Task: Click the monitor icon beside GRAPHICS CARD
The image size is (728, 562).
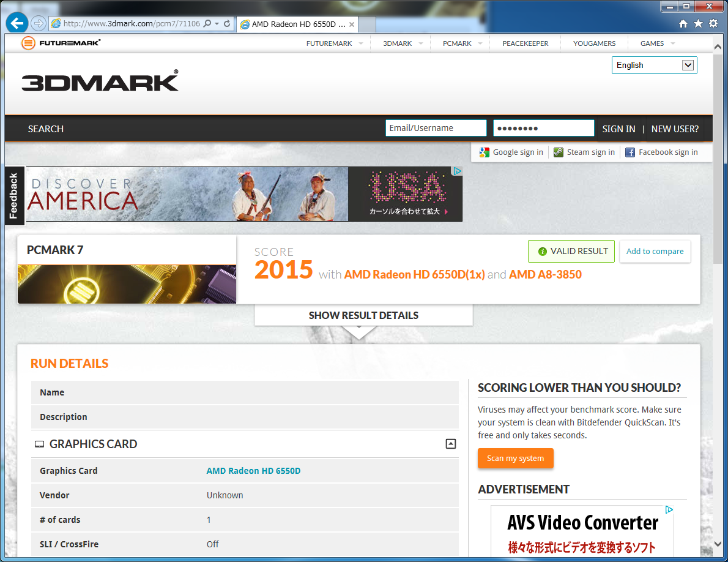Action: point(40,444)
